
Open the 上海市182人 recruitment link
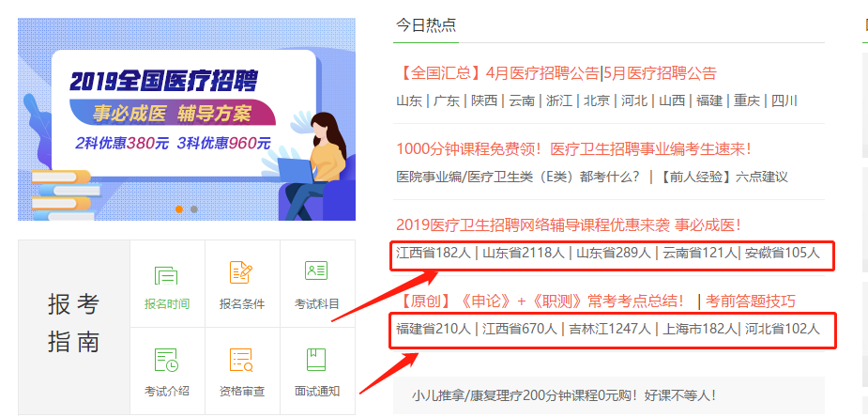point(696,329)
